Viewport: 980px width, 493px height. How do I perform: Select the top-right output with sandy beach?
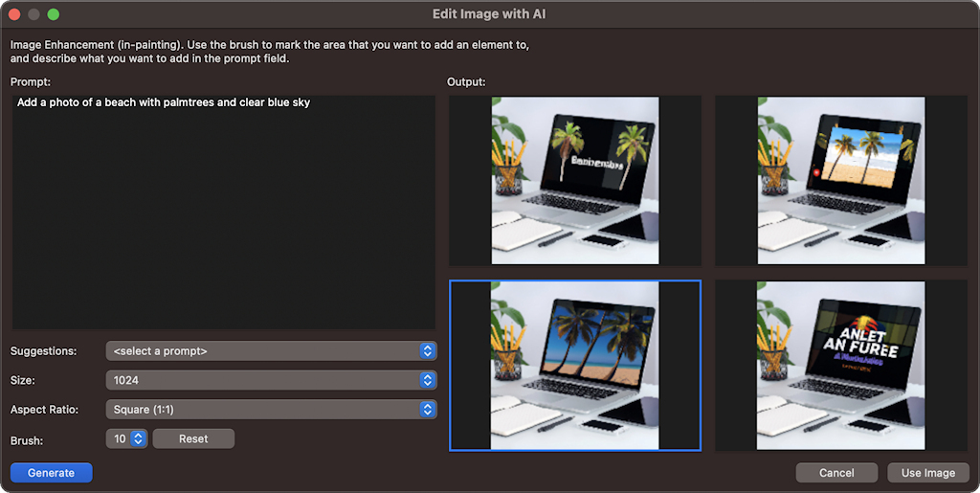tap(840, 180)
